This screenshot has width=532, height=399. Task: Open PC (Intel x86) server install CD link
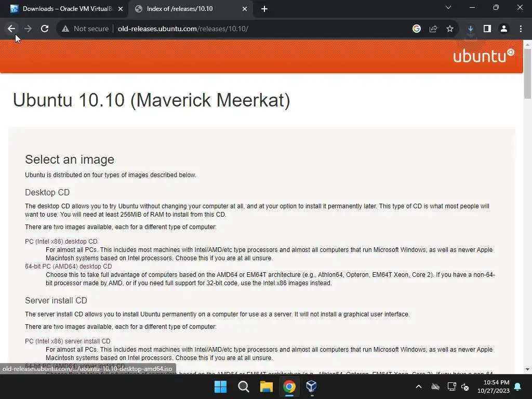point(68,341)
